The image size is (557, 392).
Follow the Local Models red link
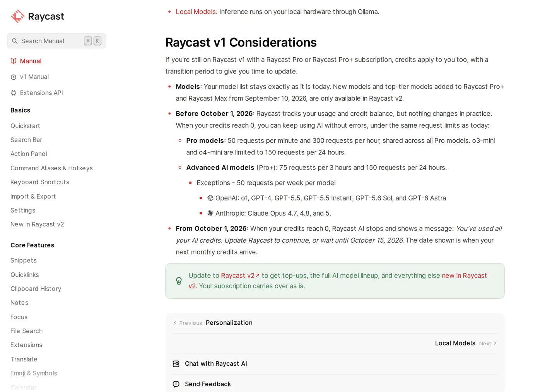[x=196, y=12]
